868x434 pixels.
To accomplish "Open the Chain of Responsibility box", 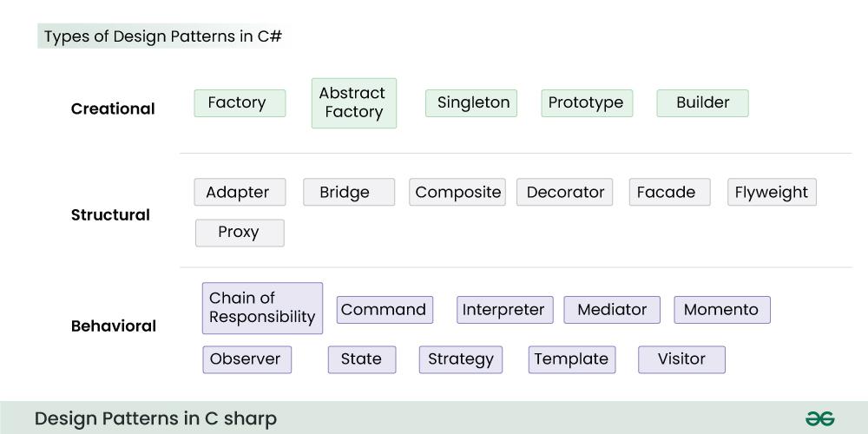I will [262, 308].
